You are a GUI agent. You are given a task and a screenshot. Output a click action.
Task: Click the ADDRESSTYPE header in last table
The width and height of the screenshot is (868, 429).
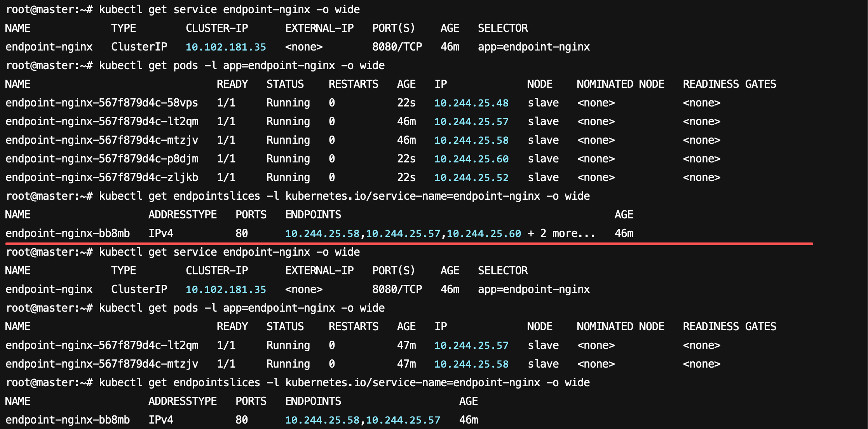pyautogui.click(x=183, y=401)
